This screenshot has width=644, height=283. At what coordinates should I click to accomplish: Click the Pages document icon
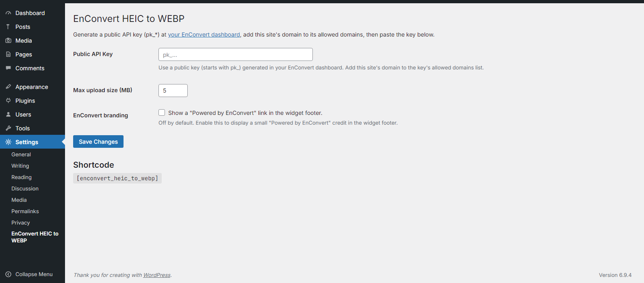(8, 54)
